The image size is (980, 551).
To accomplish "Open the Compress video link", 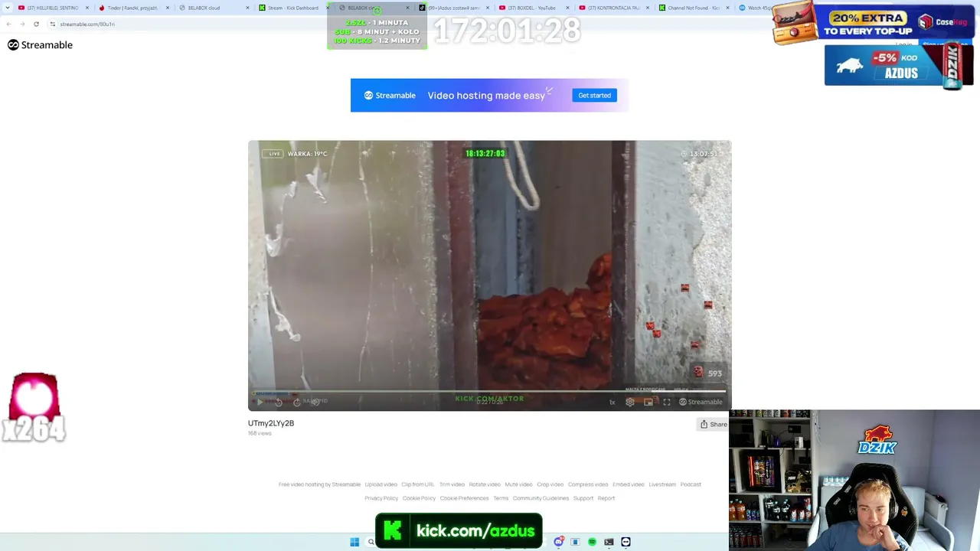I will coord(588,484).
